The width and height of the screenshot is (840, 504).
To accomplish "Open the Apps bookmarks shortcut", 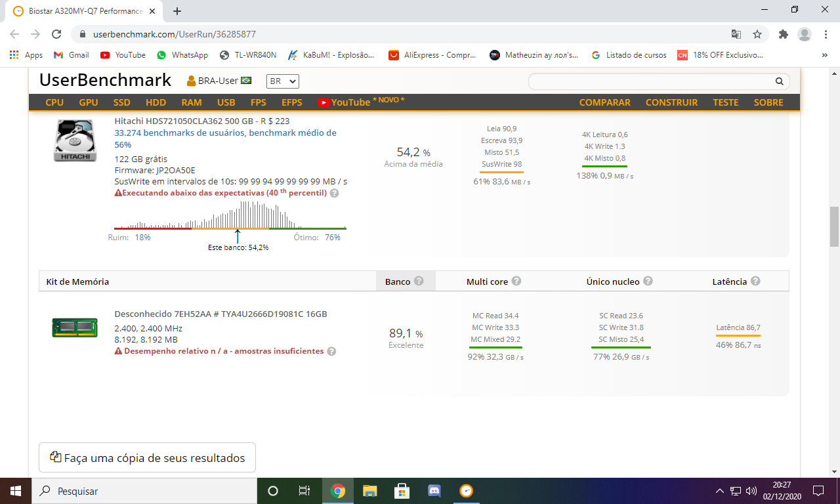I will click(26, 55).
